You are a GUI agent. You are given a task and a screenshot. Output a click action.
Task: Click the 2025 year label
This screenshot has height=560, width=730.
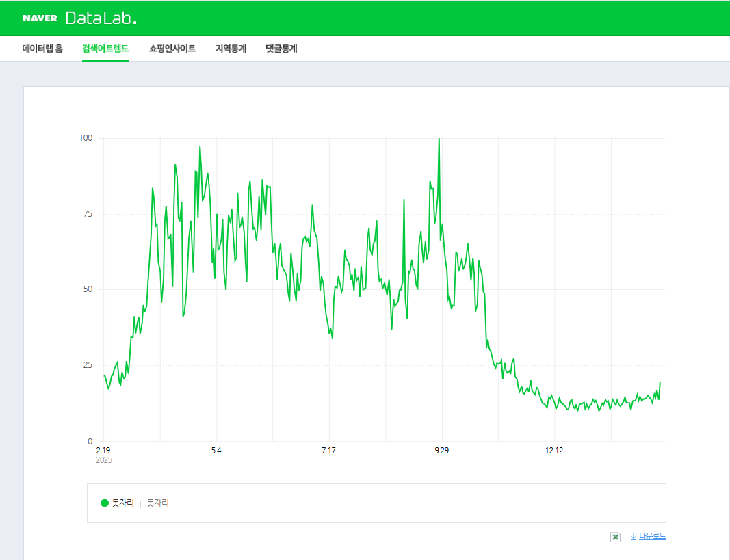104,460
